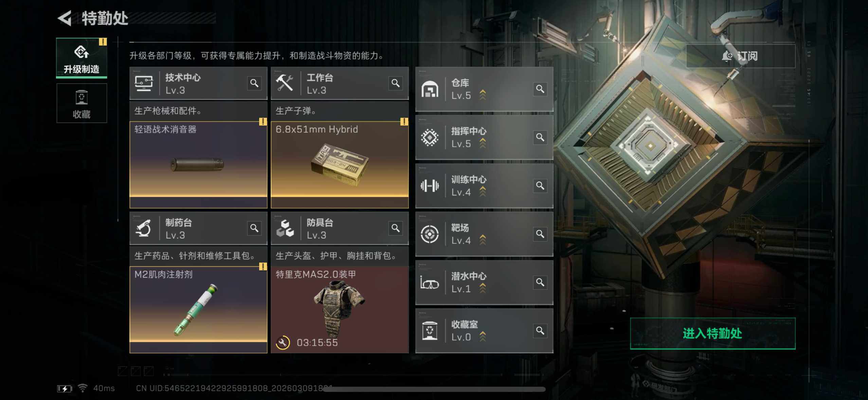868x400 pixels.
Task: Inspect 仓库 with its magnifier icon
Action: pos(540,89)
